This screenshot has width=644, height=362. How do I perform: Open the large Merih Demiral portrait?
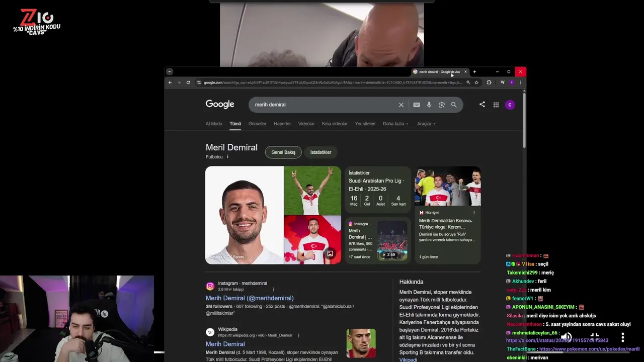click(245, 215)
